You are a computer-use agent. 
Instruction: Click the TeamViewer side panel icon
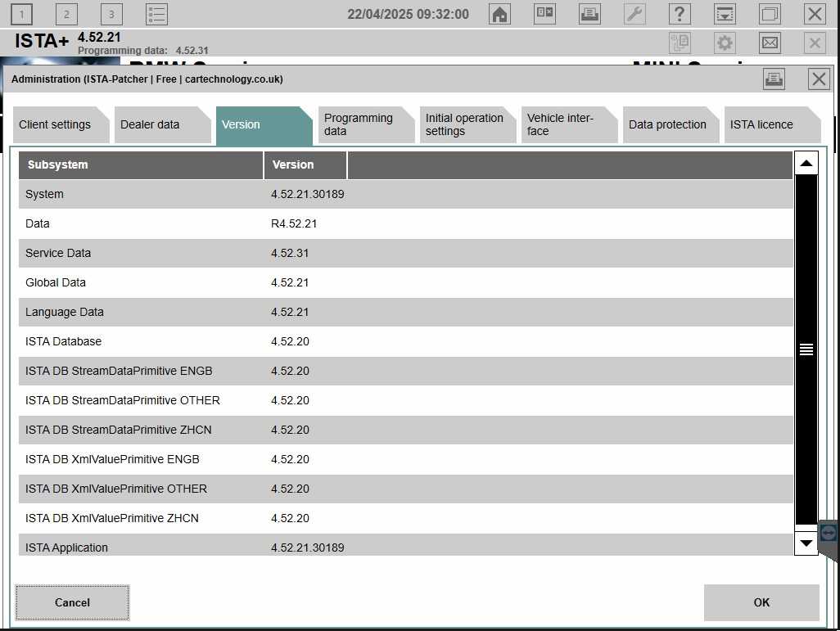pos(829,534)
